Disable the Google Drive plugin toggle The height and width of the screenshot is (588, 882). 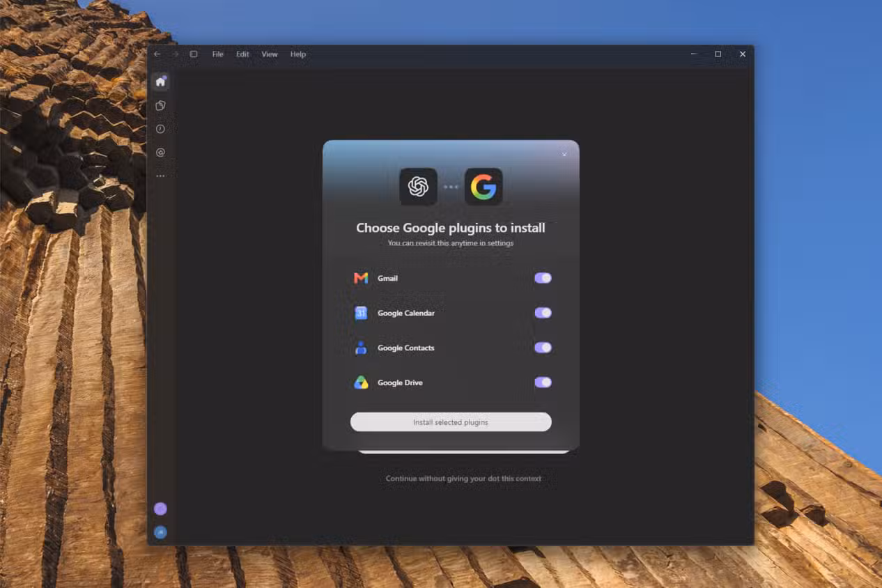pyautogui.click(x=543, y=382)
